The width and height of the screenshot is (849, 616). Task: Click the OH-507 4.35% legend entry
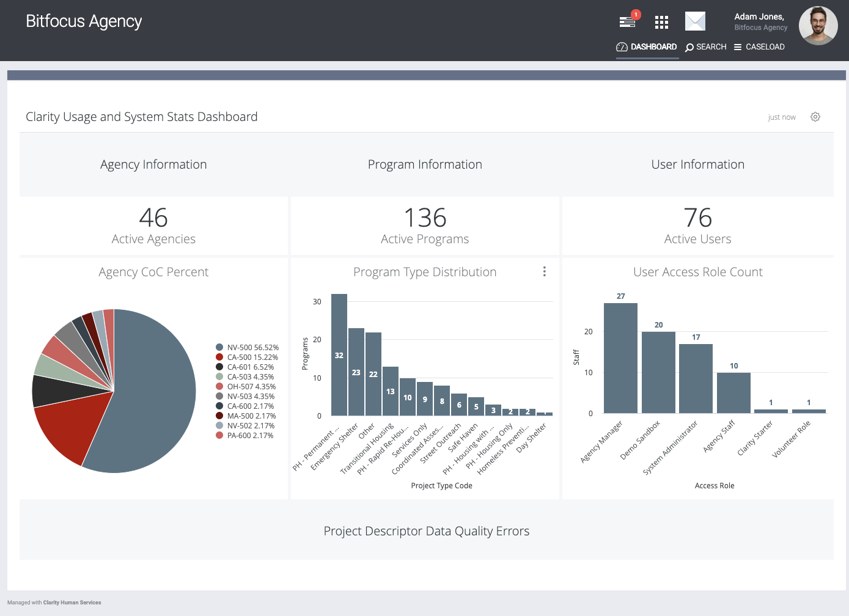click(246, 386)
